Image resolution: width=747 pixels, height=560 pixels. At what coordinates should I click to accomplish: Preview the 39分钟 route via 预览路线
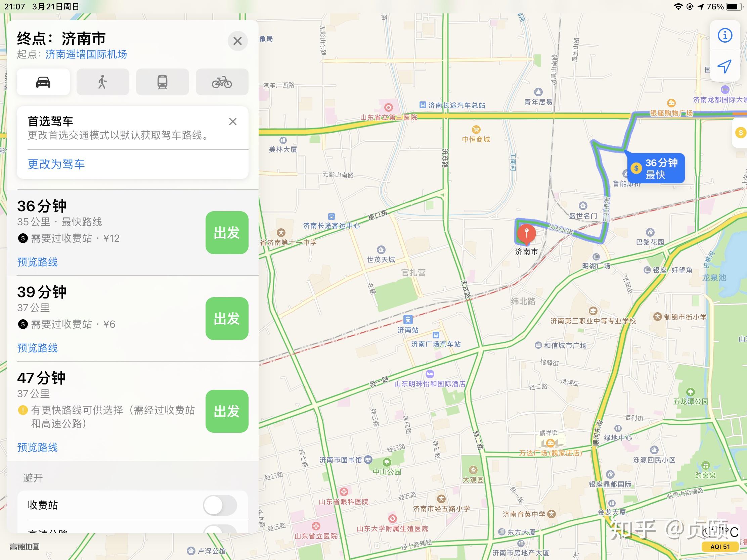point(38,348)
